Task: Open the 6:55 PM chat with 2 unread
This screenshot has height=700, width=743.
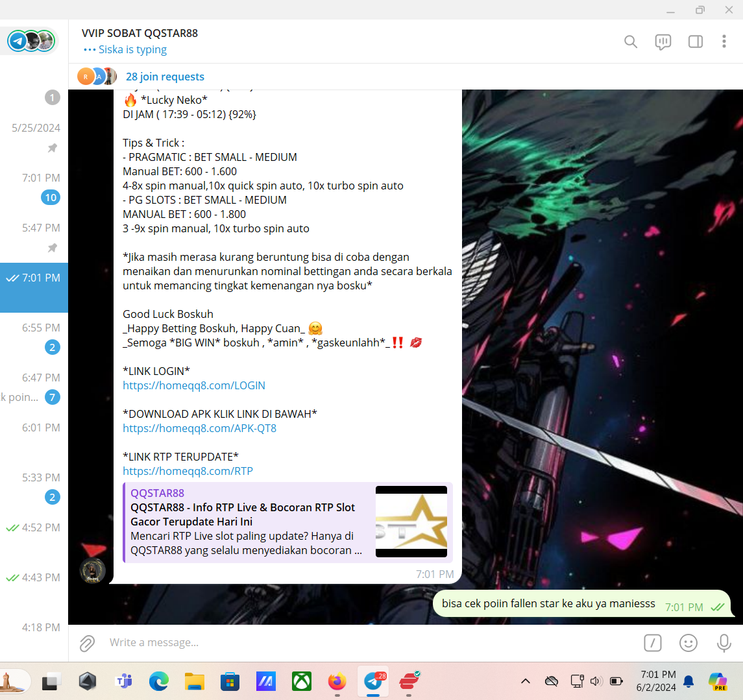Action: click(34, 338)
